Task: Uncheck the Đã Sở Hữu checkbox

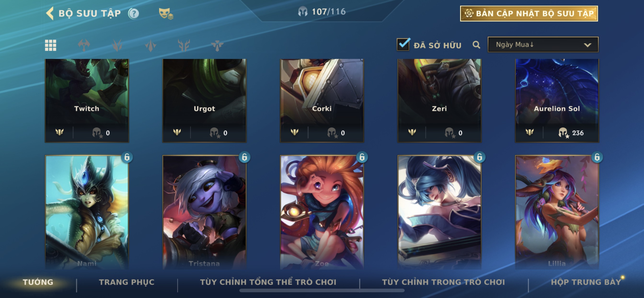Action: pos(403,44)
